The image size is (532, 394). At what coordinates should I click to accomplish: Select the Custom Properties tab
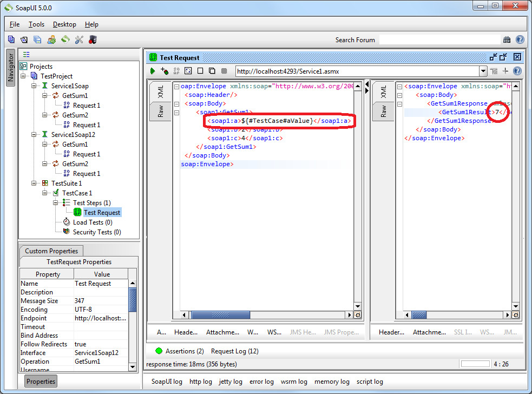click(51, 251)
